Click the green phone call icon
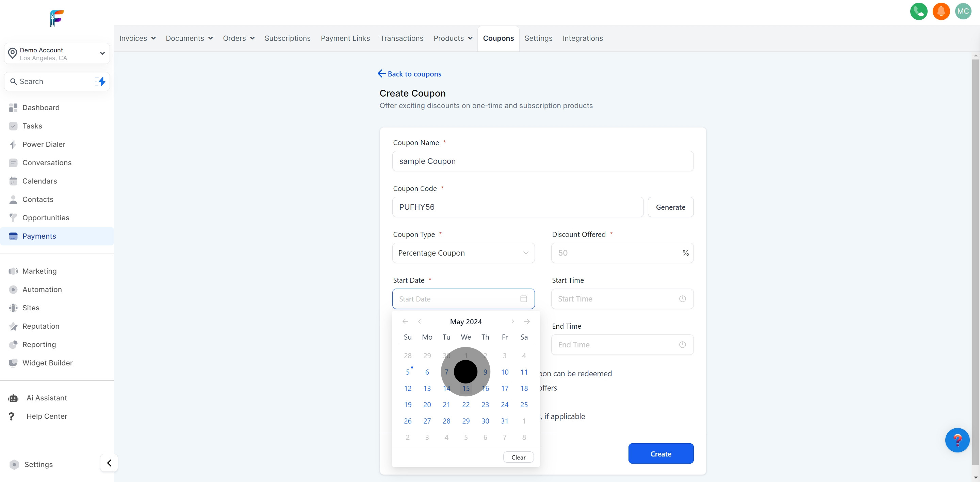This screenshot has height=482, width=980. tap(918, 12)
